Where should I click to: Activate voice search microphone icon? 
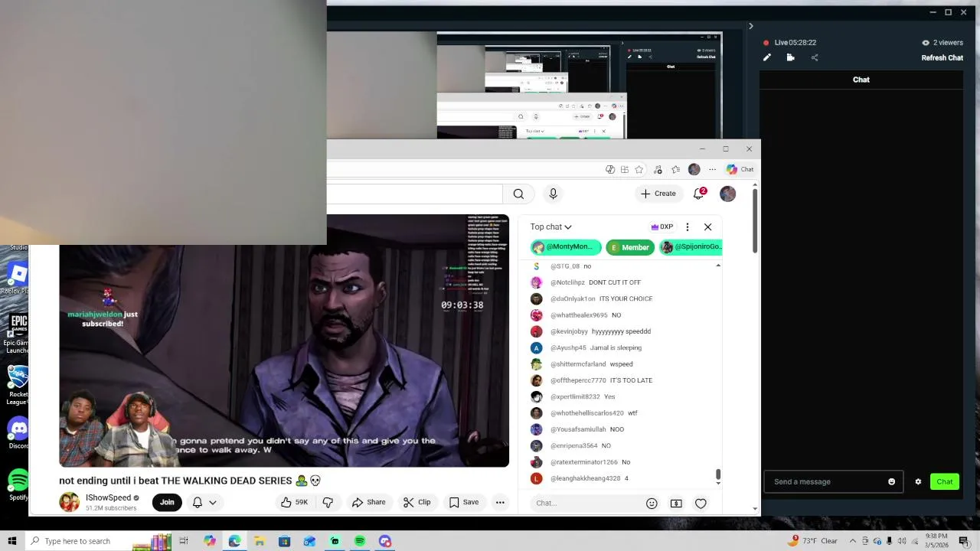point(553,194)
